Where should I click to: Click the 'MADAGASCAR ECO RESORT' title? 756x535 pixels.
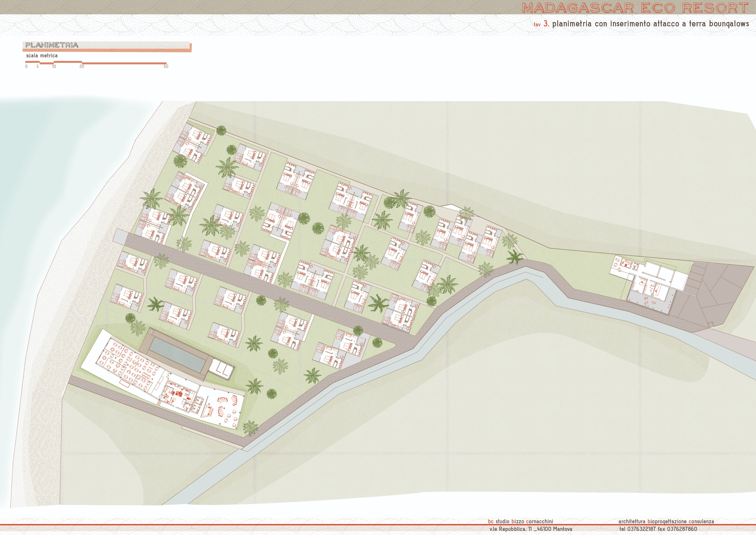(635, 8)
